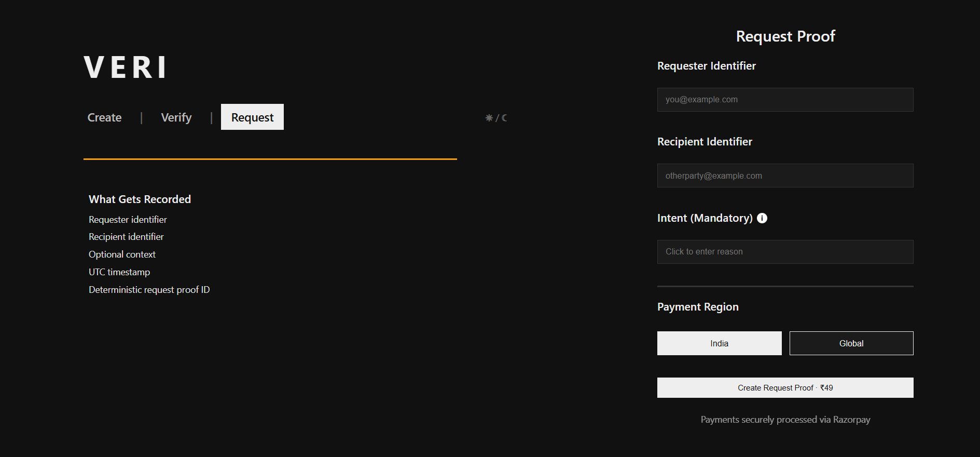This screenshot has width=980, height=457.
Task: Click the 'Requester Identifier' form label
Action: tap(706, 66)
